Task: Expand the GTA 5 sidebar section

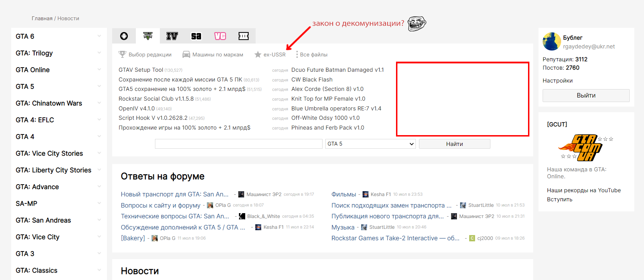Action: (x=99, y=86)
